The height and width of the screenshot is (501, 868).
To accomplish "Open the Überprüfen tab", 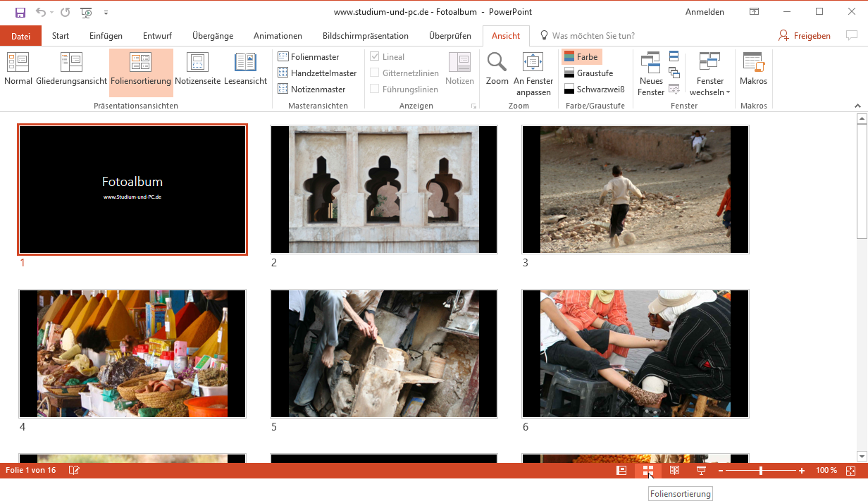I will tap(450, 36).
